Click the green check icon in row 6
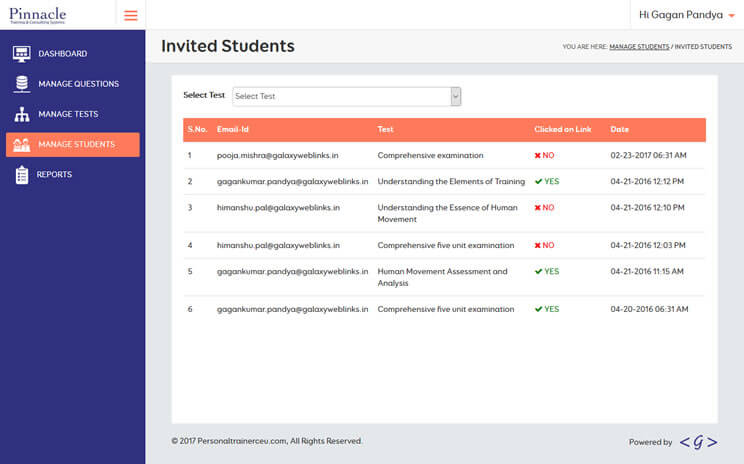 pyautogui.click(x=539, y=309)
